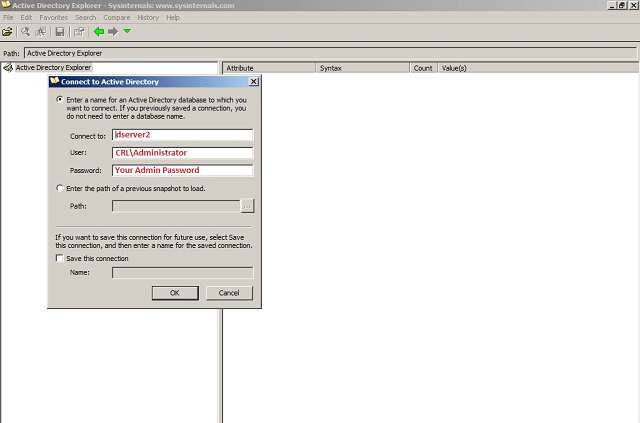
Task: Close the Connect to Active Directory dialog
Action: coord(253,82)
